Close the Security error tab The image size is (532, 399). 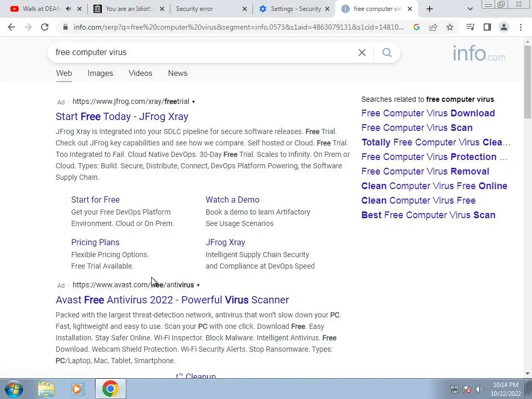point(245,9)
